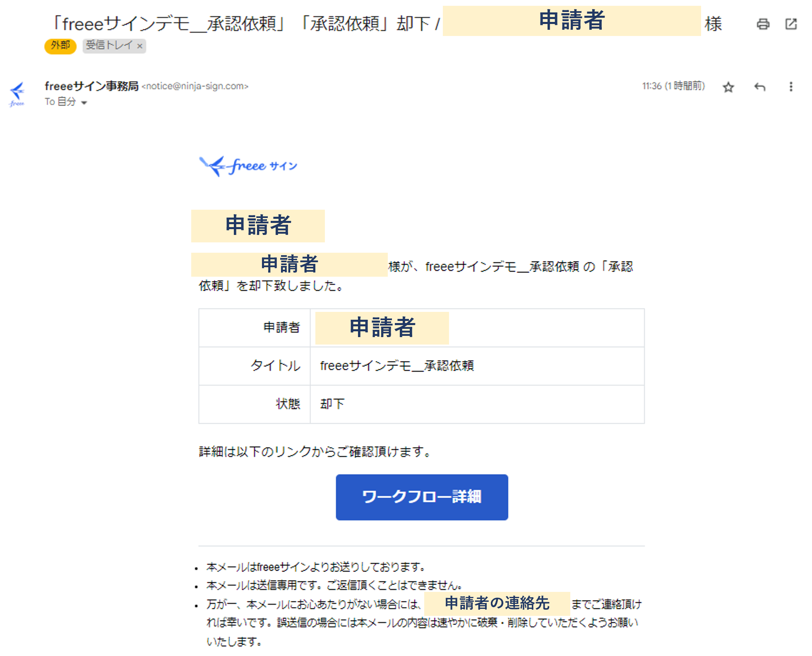
Task: Remove the 受信トレイ label with x
Action: click(140, 46)
